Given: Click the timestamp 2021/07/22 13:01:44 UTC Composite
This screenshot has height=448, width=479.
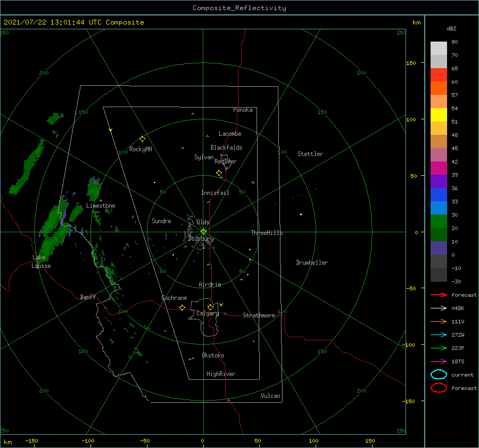Looking at the screenshot, I should (x=73, y=22).
